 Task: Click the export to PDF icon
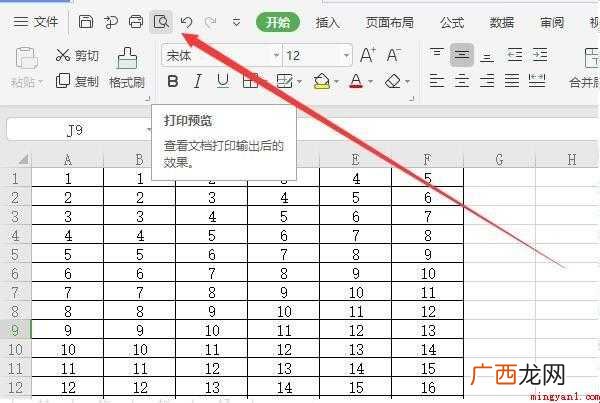(x=111, y=22)
